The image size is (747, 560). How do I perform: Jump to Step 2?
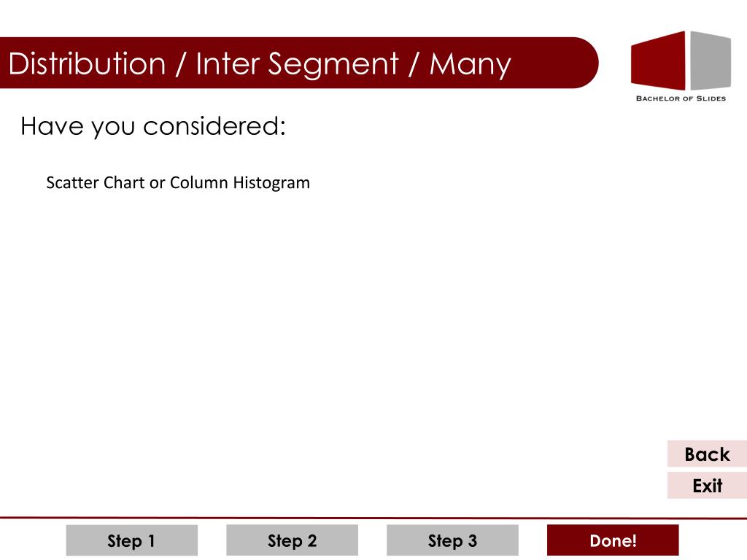(292, 540)
